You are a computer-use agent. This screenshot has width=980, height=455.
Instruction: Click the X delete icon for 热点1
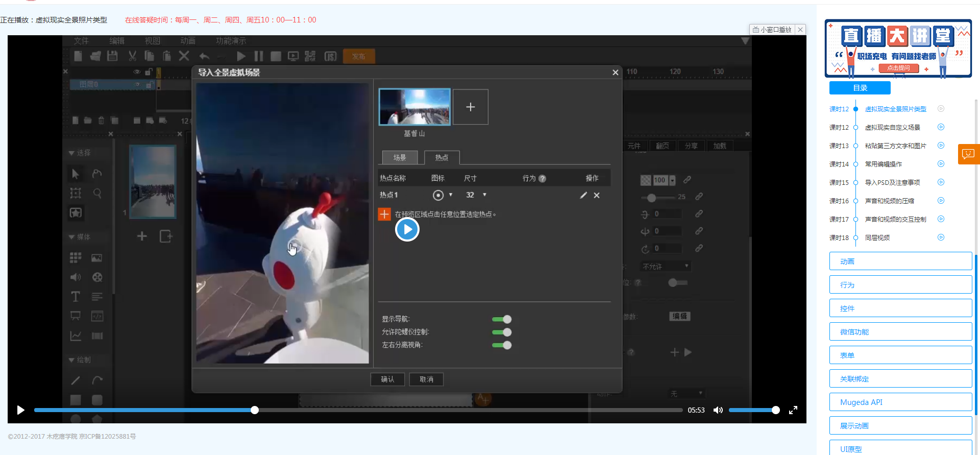pos(597,195)
